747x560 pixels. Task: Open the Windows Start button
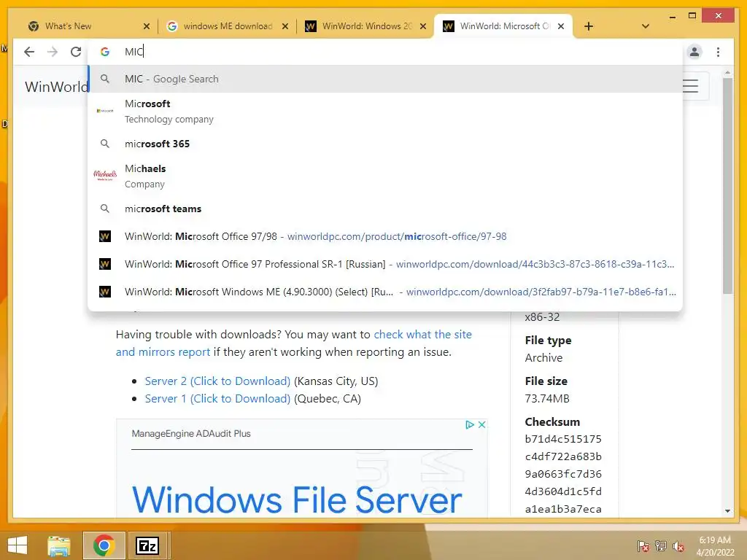[x=18, y=545]
